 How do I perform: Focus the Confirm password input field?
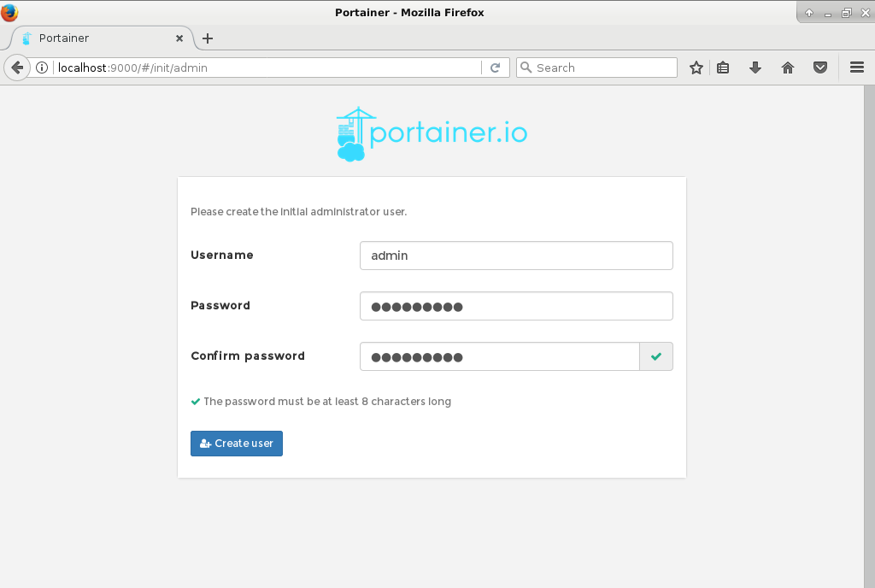click(499, 356)
